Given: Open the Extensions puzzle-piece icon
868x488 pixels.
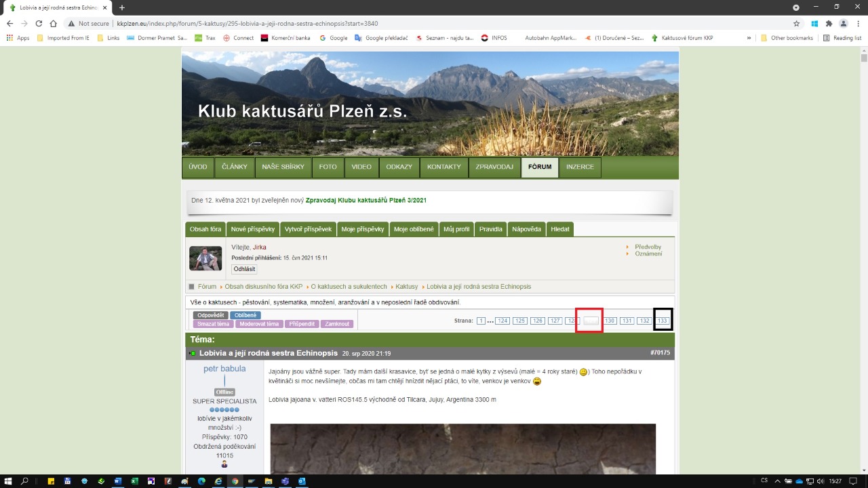Looking at the screenshot, I should [x=829, y=23].
